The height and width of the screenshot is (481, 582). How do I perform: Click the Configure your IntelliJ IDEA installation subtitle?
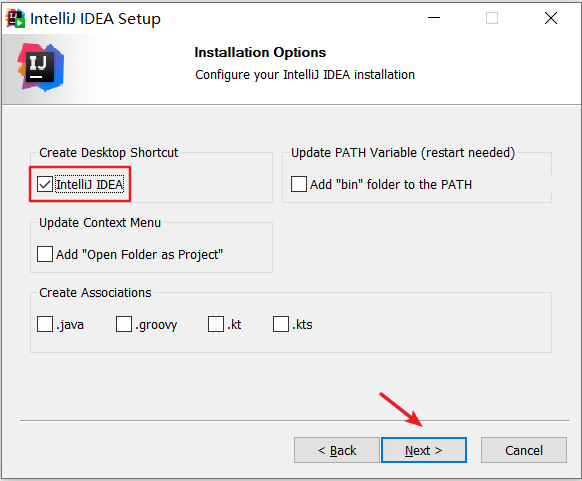click(x=305, y=75)
